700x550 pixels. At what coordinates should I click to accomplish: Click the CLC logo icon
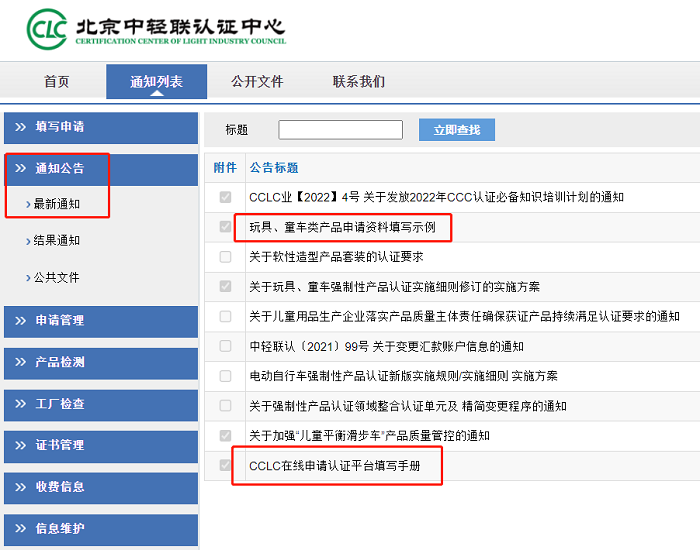pyautogui.click(x=47, y=30)
